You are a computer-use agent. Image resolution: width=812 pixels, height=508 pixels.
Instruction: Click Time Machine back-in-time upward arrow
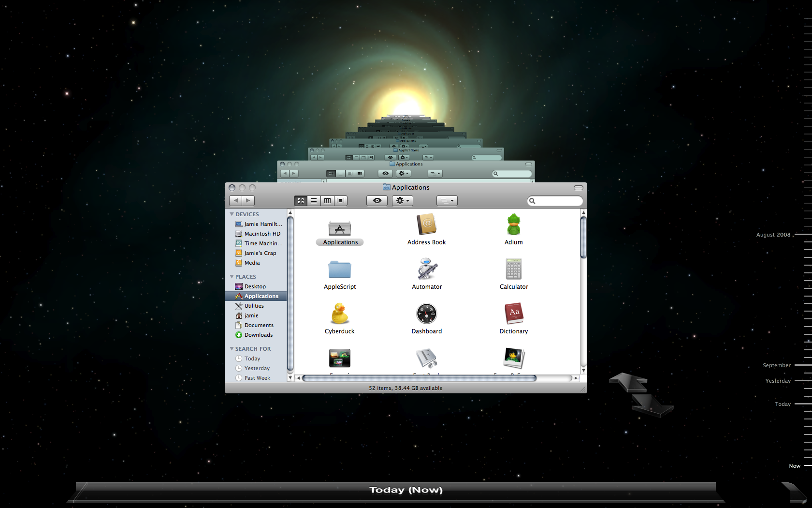[628, 382]
